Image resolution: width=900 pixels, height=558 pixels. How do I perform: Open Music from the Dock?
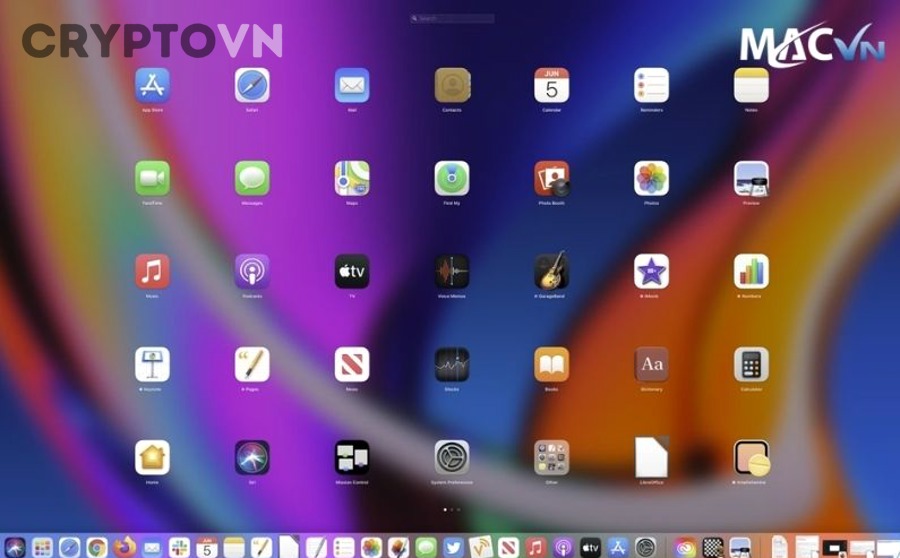coord(536,548)
